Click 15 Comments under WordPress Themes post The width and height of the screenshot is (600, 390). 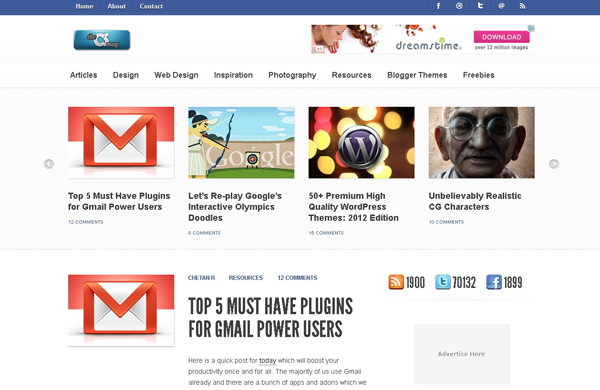click(326, 233)
